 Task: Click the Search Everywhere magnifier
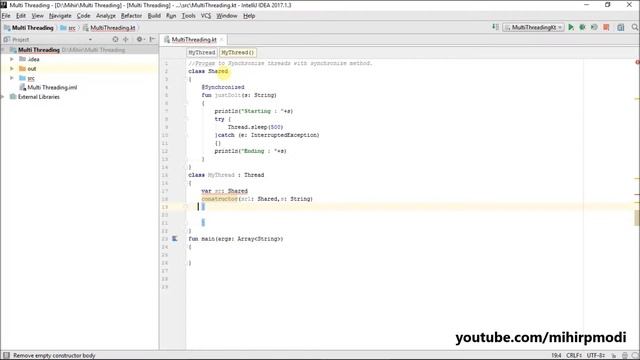pos(635,27)
